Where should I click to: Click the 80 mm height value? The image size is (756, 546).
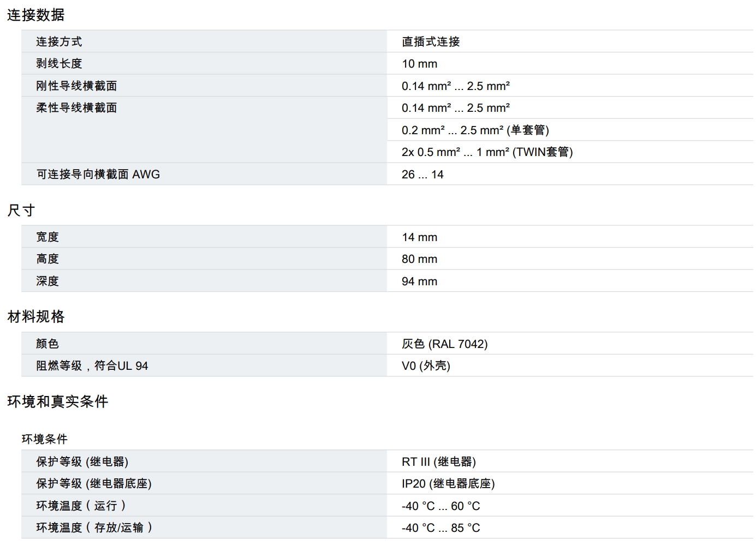click(x=419, y=259)
